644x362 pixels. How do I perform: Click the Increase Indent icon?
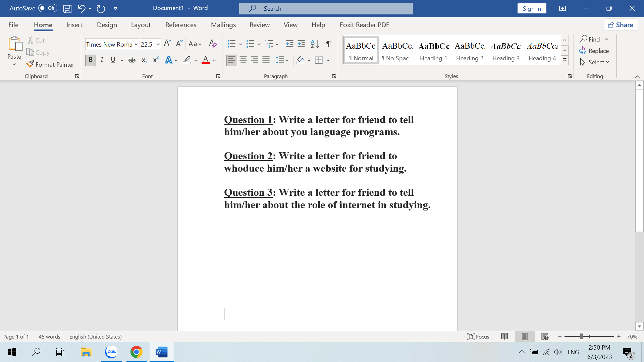[301, 44]
